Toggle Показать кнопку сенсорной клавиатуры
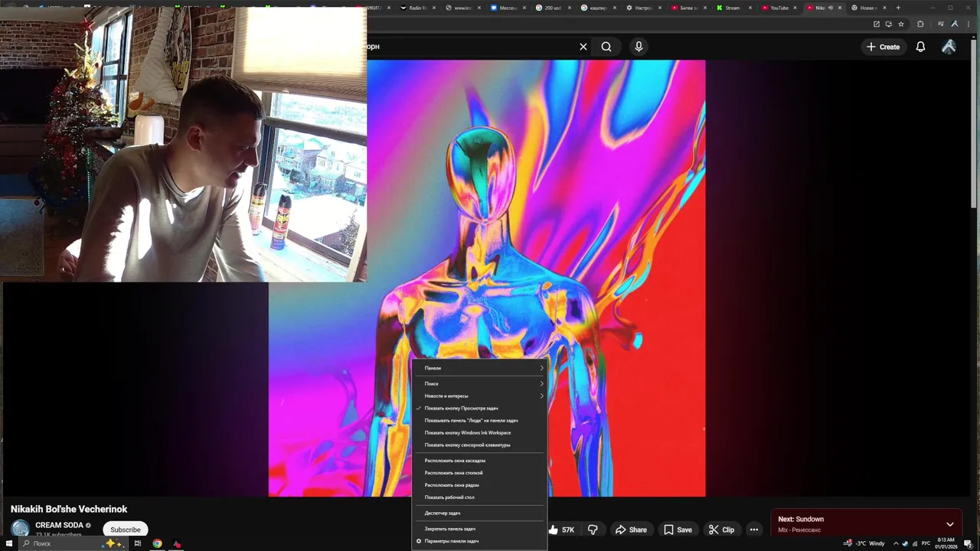The width and height of the screenshot is (980, 551). pos(480,445)
